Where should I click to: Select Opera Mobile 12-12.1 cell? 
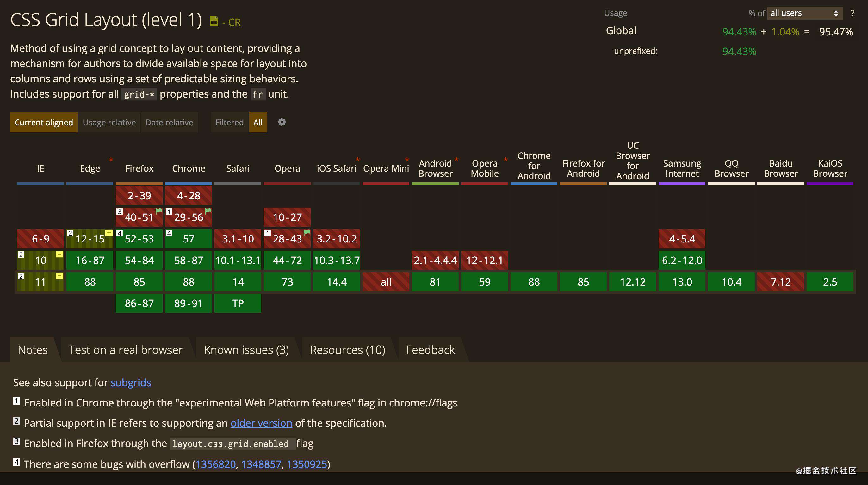(x=485, y=260)
